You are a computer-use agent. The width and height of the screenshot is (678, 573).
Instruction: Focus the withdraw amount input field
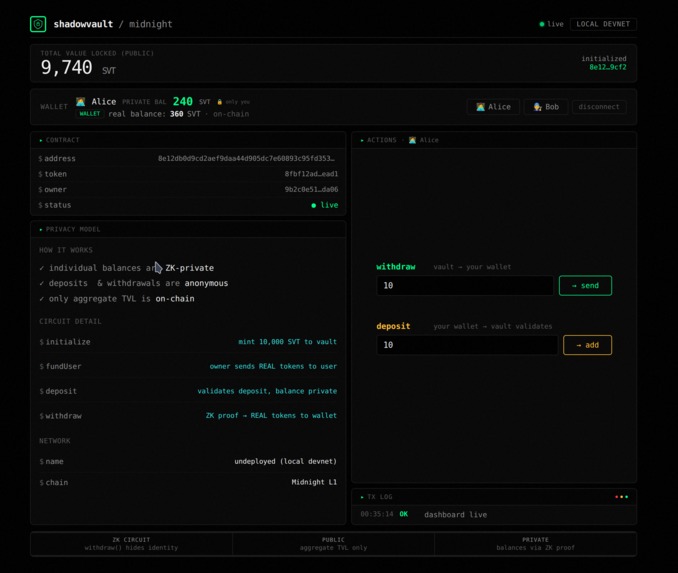coord(465,285)
